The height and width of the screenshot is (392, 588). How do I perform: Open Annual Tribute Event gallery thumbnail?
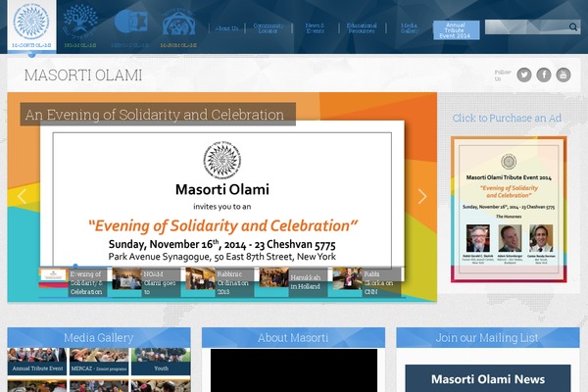(37, 362)
